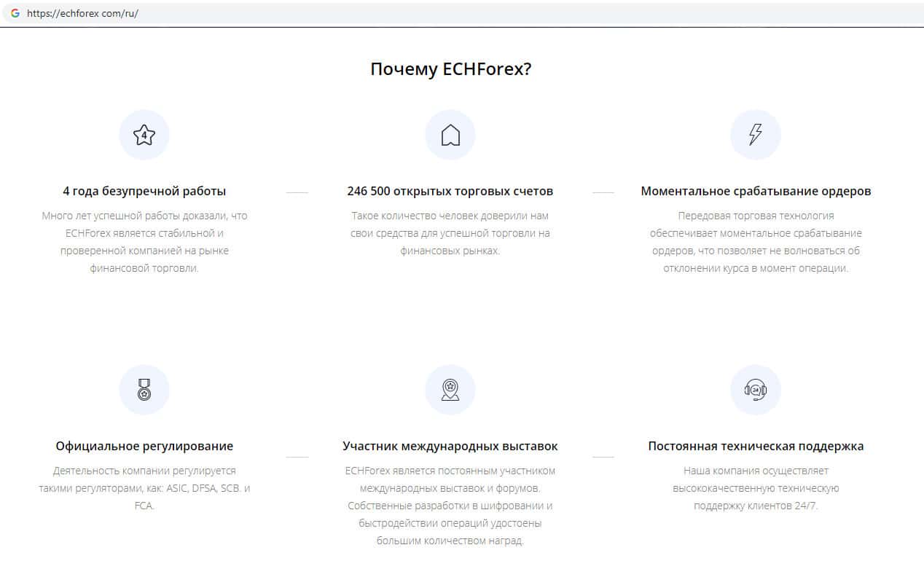Click "Моментальное срабатывание ордеров" heading
The width and height of the screenshot is (924, 577).
click(x=756, y=192)
